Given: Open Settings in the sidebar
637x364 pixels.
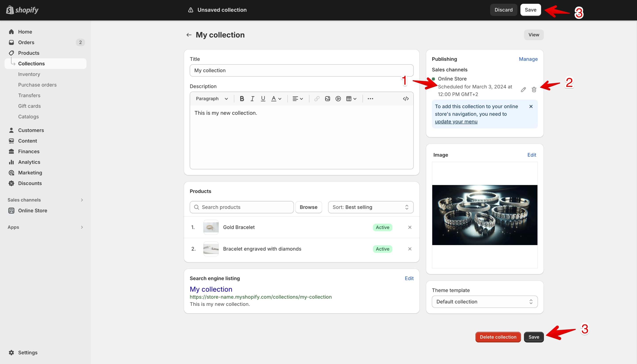Looking at the screenshot, I should 46,353.
